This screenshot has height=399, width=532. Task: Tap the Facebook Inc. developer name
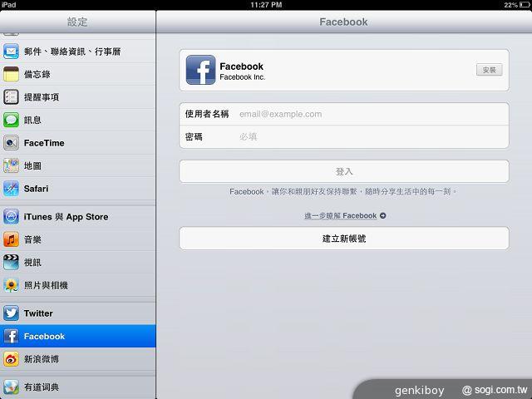coord(242,77)
